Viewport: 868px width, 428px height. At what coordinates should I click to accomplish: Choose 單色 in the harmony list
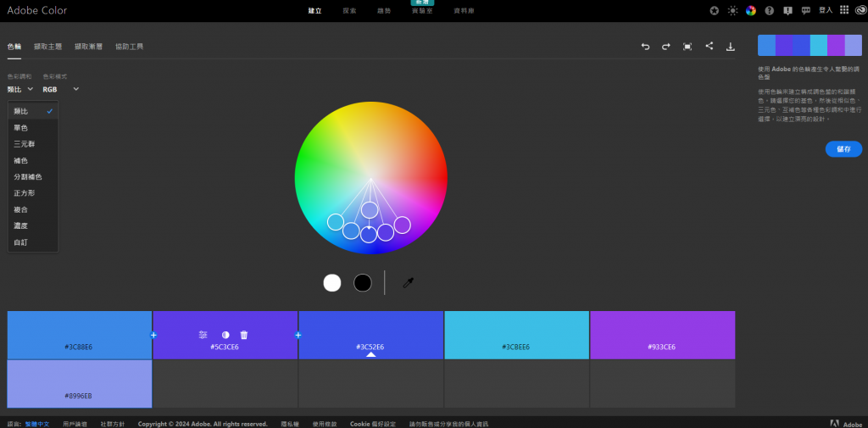coord(33,128)
